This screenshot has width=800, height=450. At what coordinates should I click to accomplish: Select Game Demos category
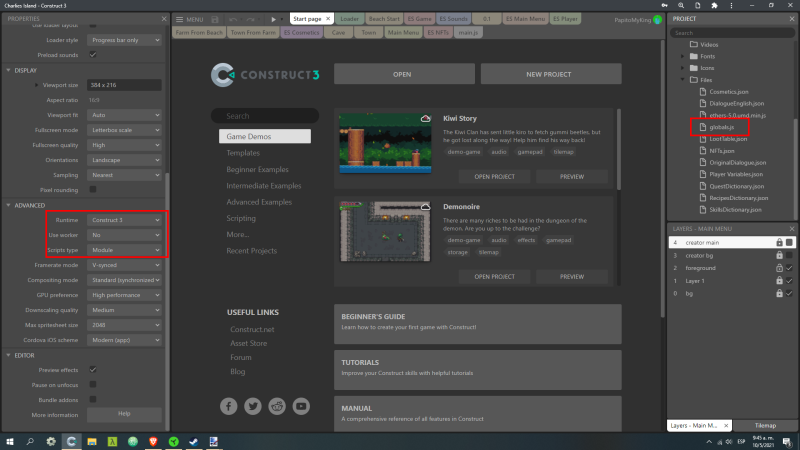(265, 136)
